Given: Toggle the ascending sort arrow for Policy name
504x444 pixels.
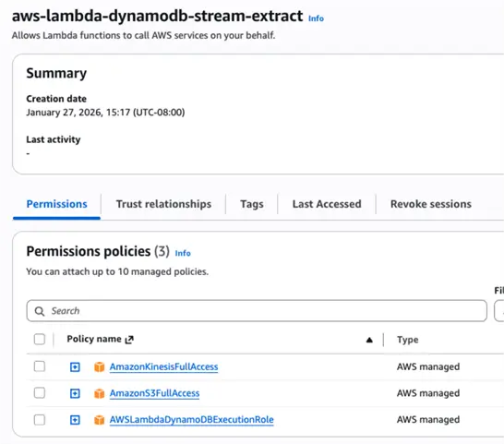Looking at the screenshot, I should (369, 340).
